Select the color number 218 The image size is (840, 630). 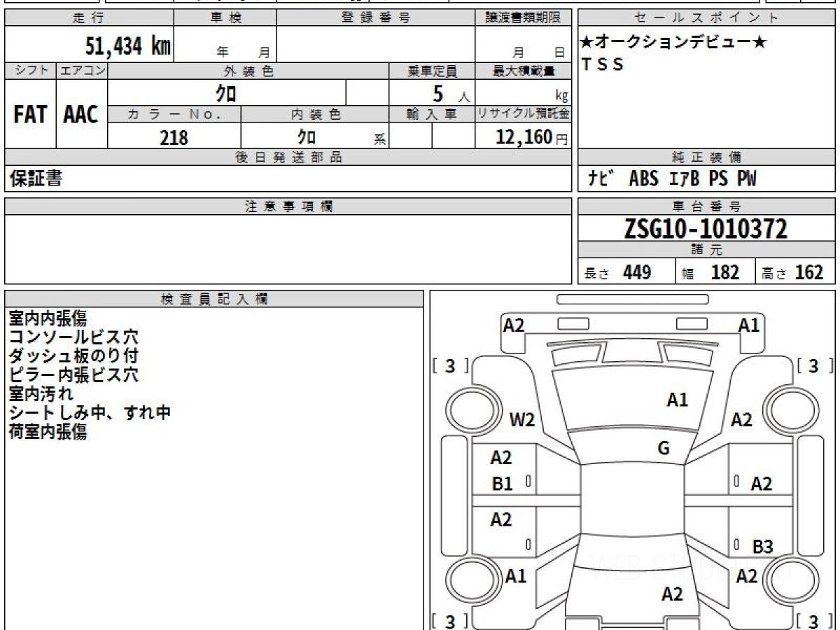(174, 137)
